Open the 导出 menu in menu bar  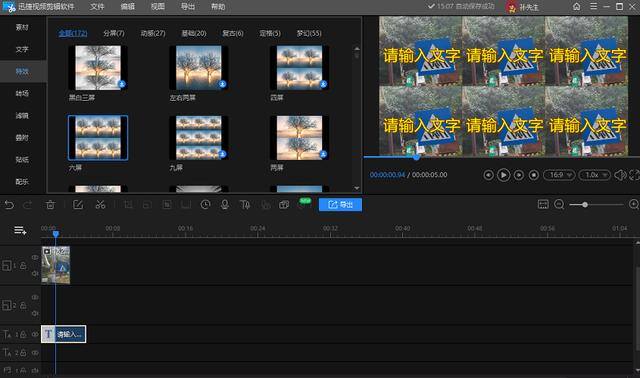[188, 7]
